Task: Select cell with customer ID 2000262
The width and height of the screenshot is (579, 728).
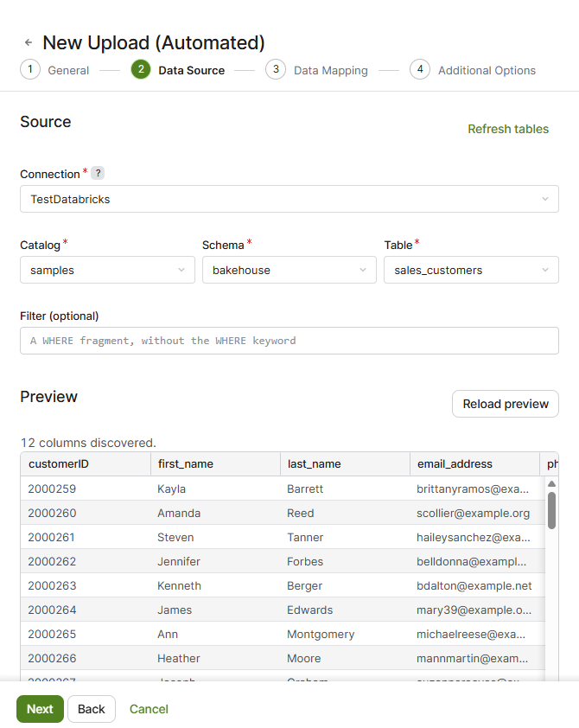Action: [x=86, y=561]
